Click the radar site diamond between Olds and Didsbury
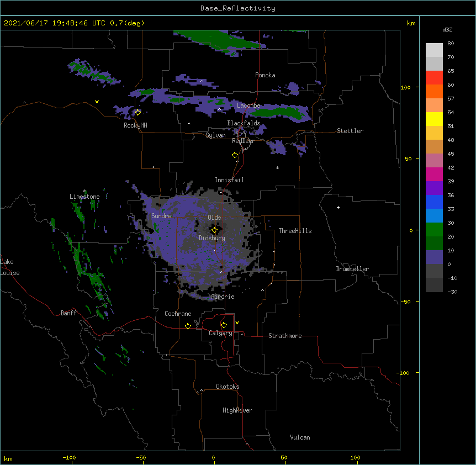Screen dimensions: 476x465 (x=214, y=230)
